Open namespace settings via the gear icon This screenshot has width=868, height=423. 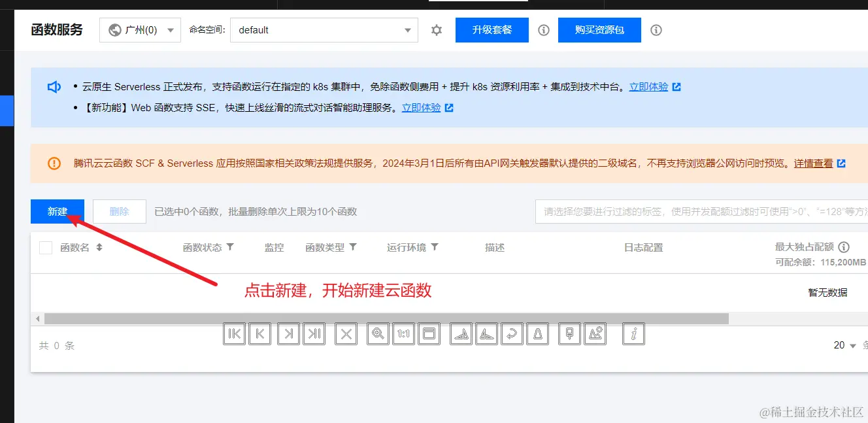tap(437, 30)
